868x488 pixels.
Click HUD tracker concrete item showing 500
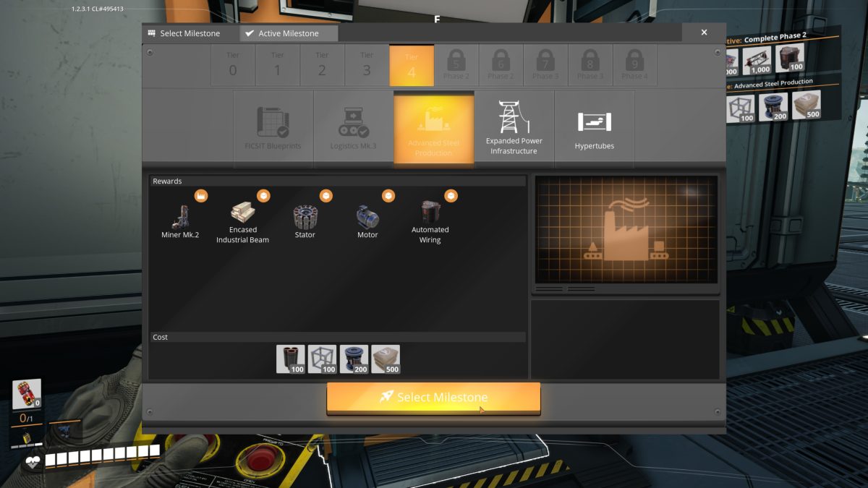click(x=806, y=106)
